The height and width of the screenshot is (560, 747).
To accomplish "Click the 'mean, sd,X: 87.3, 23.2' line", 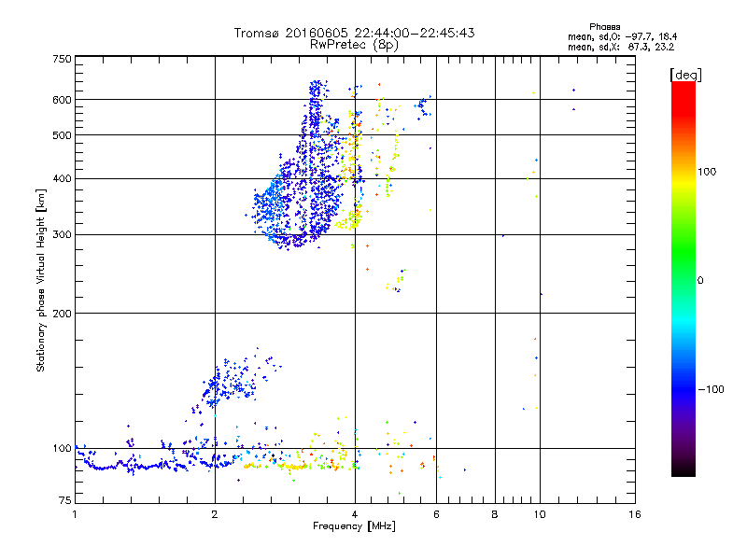I will tap(621, 47).
